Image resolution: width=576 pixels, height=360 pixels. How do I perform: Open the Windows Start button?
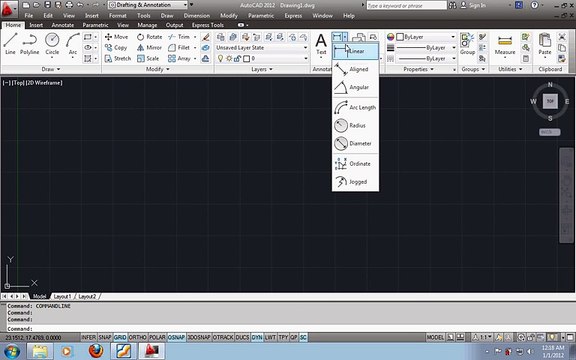(11, 351)
